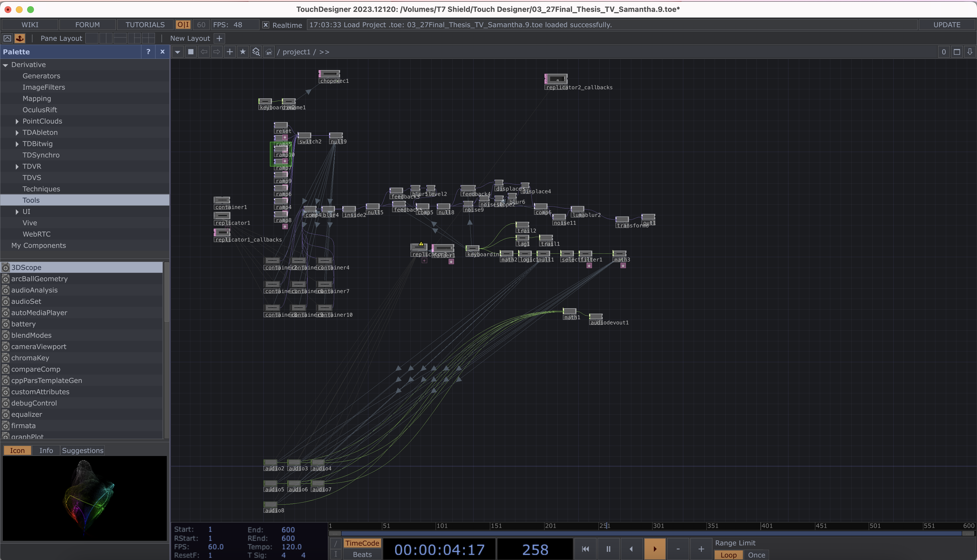Pause timeline playback
Image resolution: width=977 pixels, height=560 pixels.
608,549
